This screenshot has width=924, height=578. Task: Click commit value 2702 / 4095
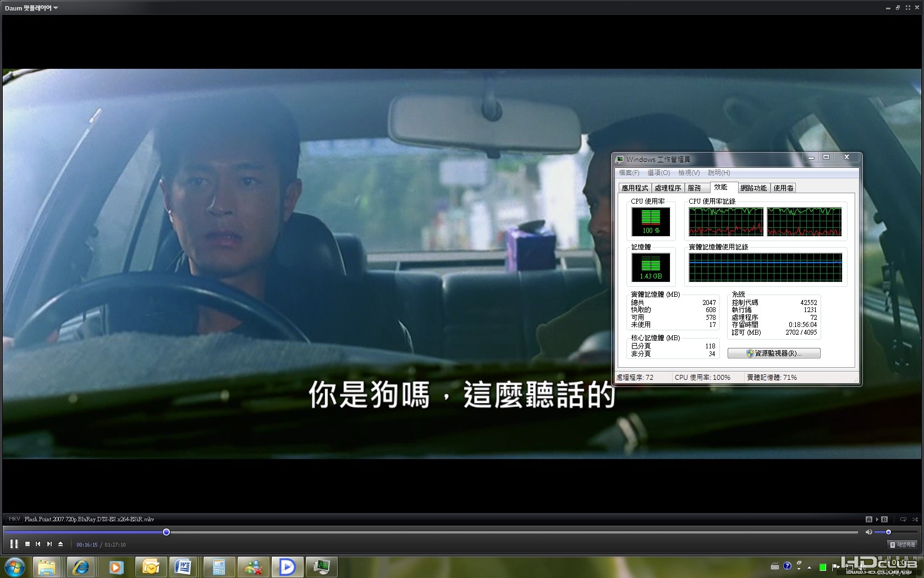(x=801, y=332)
